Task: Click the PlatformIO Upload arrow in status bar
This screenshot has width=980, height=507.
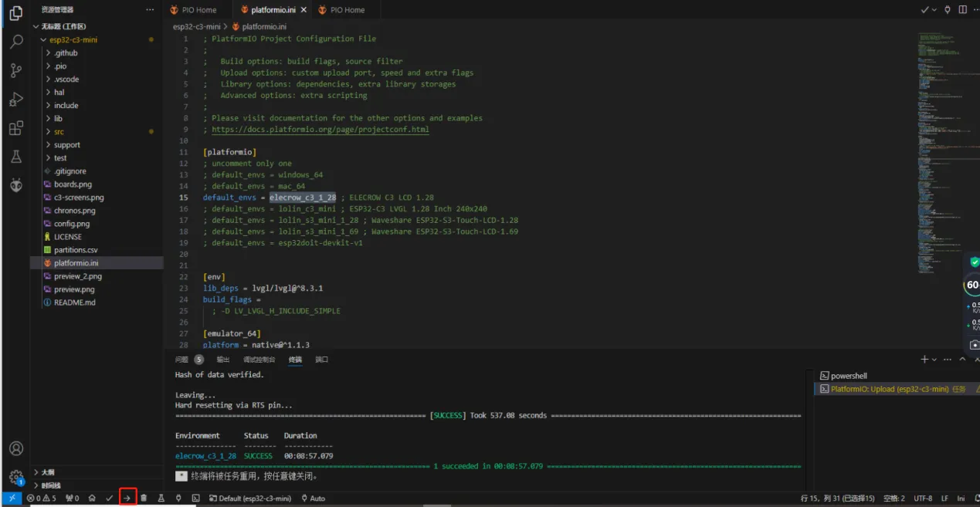Action: click(x=127, y=499)
